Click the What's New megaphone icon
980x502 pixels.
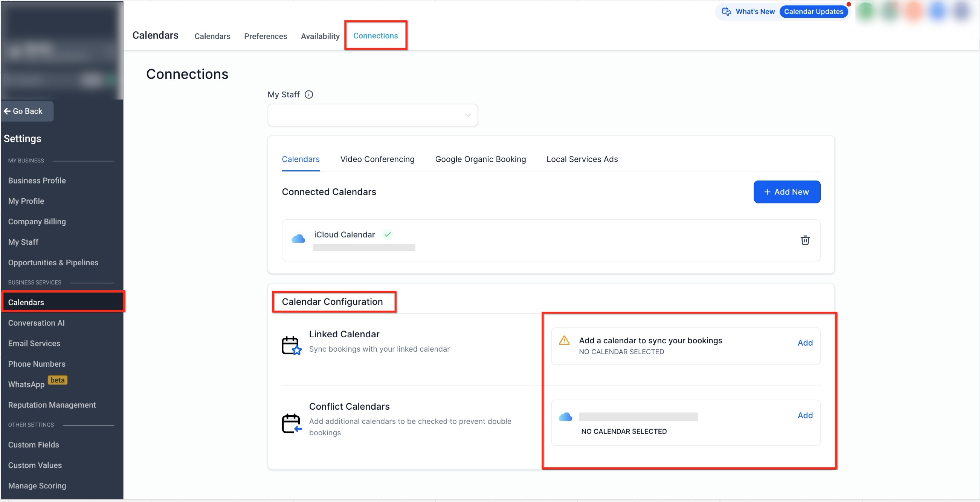pyautogui.click(x=726, y=12)
